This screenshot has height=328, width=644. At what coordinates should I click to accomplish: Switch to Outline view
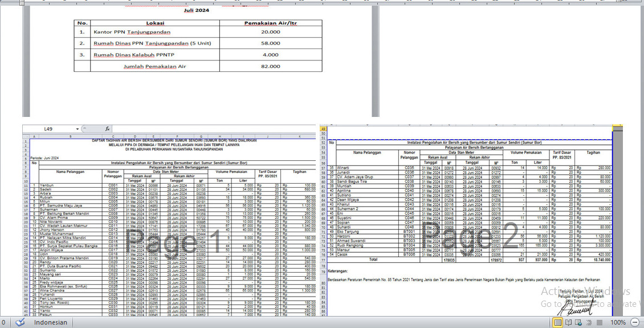pyautogui.click(x=589, y=322)
